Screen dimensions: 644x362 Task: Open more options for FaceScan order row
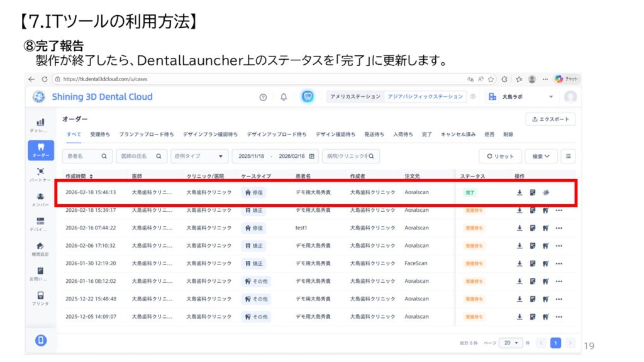coord(558,263)
